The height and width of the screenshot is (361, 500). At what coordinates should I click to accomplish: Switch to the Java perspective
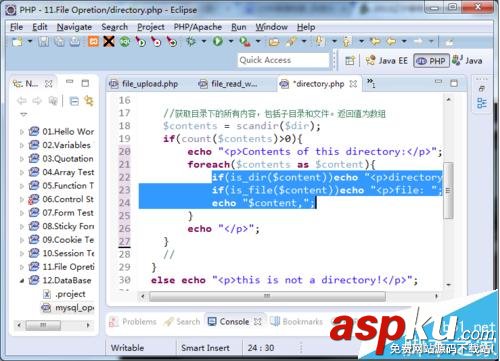467,61
